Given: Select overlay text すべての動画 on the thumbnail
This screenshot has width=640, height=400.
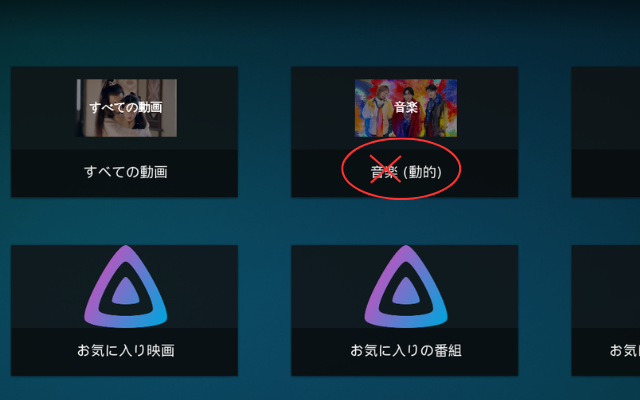Looking at the screenshot, I should point(126,107).
